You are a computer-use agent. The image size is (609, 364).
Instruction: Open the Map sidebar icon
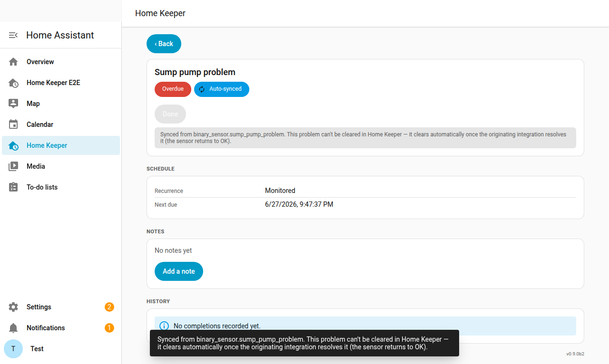coord(13,104)
